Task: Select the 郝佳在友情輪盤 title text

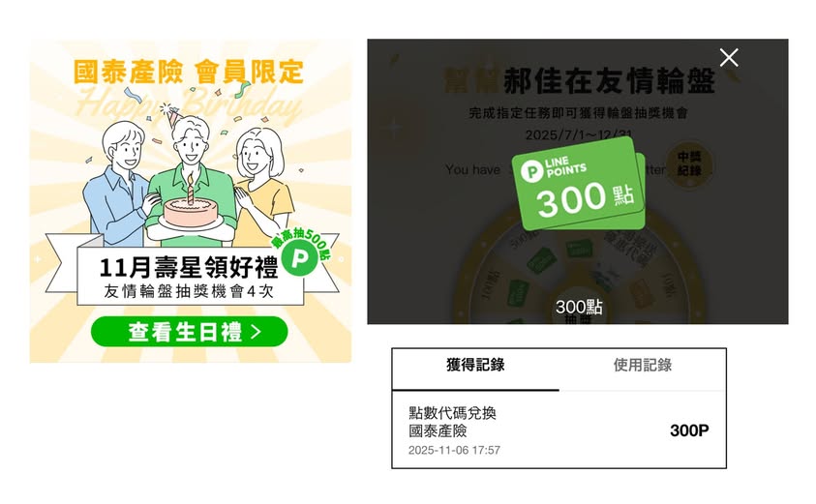Action: [x=609, y=80]
